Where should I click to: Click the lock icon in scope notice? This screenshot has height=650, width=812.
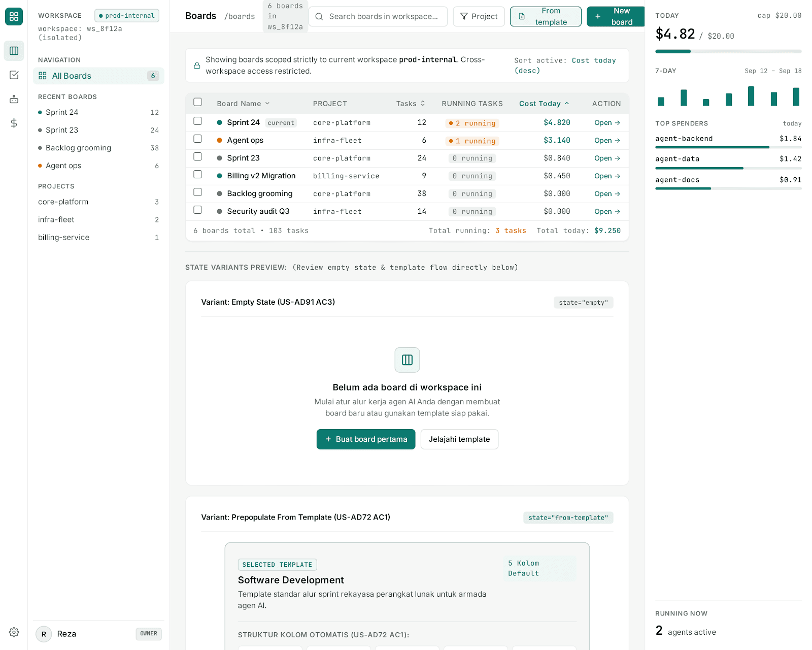(x=197, y=66)
